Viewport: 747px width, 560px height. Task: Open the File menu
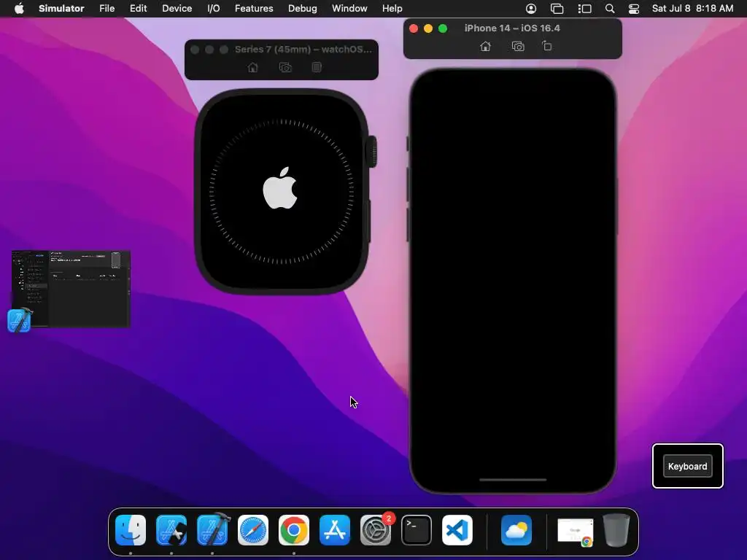coord(107,8)
